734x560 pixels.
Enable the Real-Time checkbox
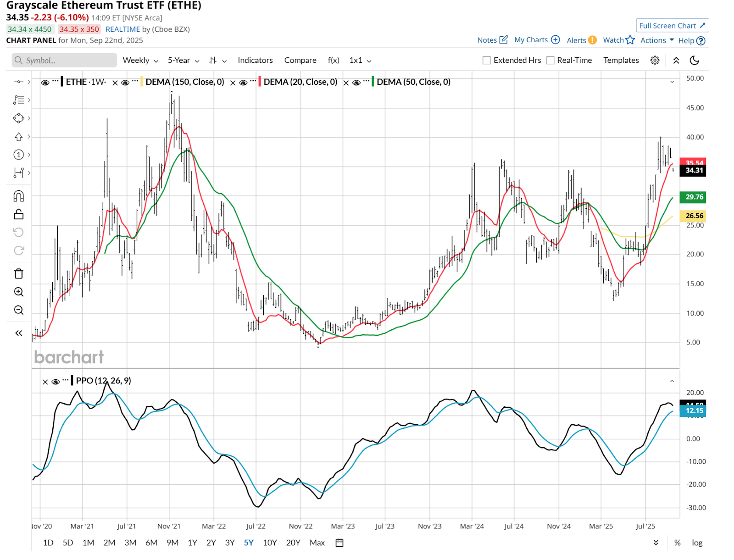point(550,60)
